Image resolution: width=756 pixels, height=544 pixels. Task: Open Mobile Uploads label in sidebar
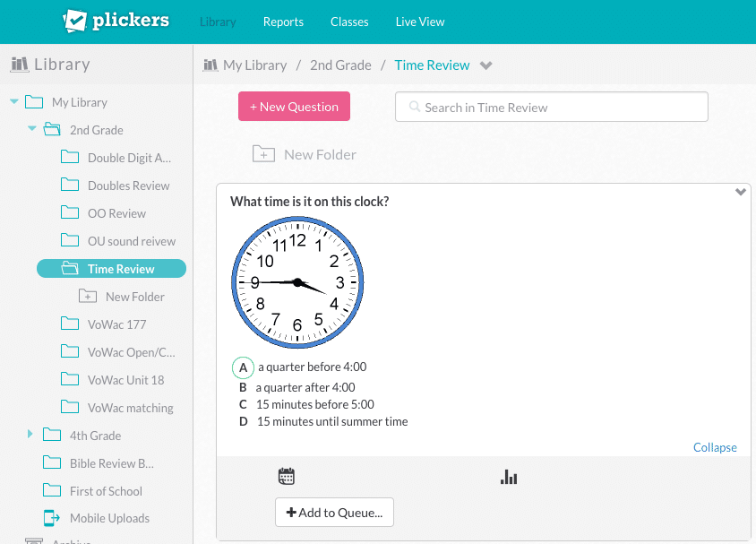click(x=109, y=518)
